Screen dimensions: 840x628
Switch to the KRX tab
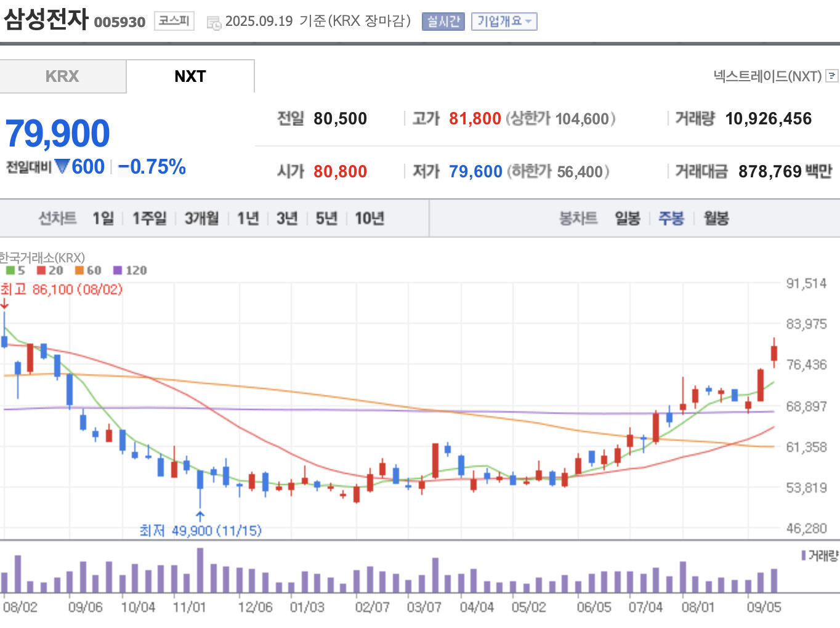tap(62, 76)
